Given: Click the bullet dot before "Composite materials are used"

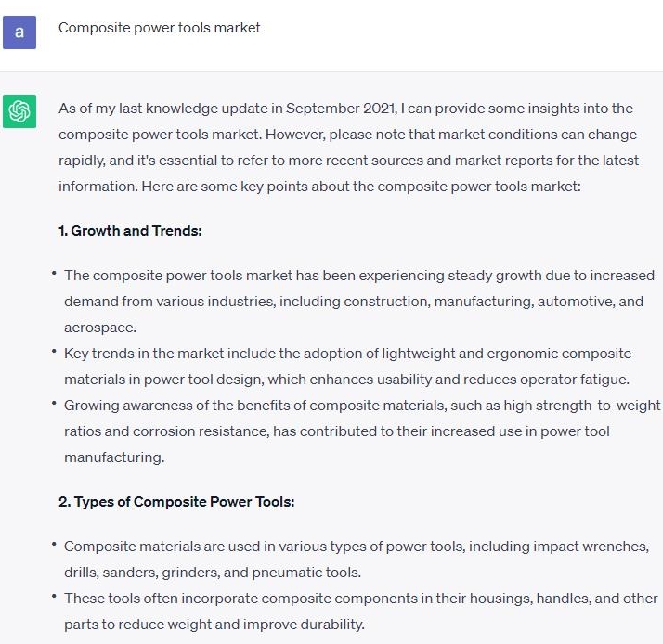Looking at the screenshot, I should [55, 544].
